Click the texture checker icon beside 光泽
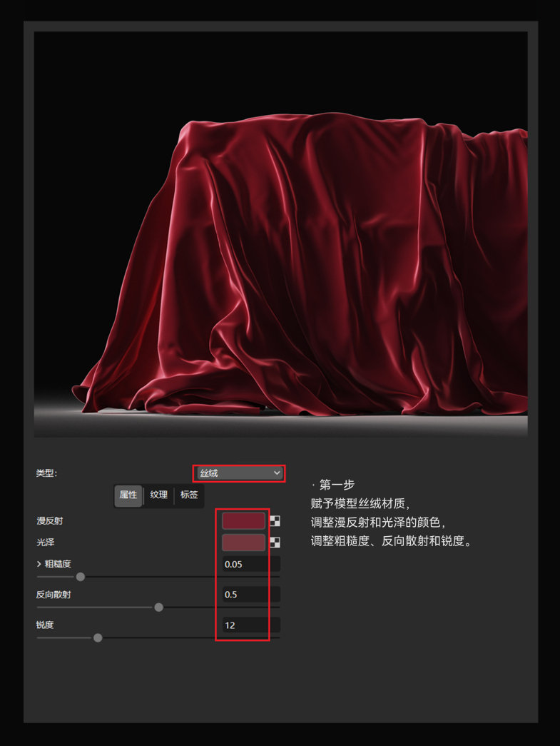560x746 pixels. (275, 543)
